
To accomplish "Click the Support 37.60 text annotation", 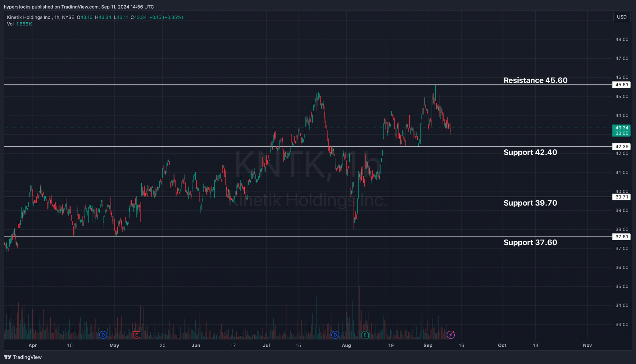I will [530, 242].
